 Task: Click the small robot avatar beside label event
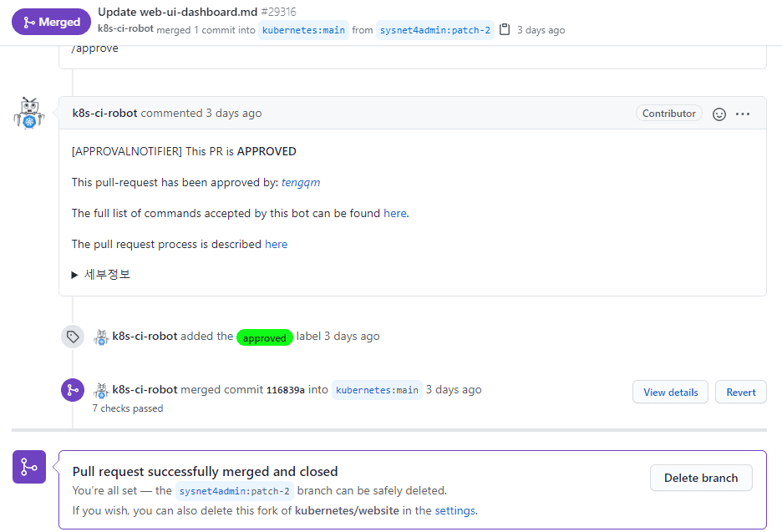click(101, 337)
